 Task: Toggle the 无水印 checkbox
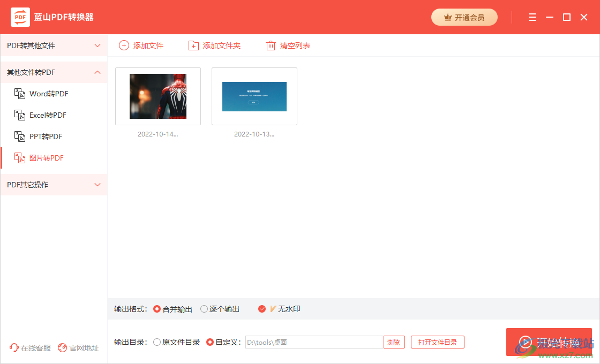click(262, 309)
